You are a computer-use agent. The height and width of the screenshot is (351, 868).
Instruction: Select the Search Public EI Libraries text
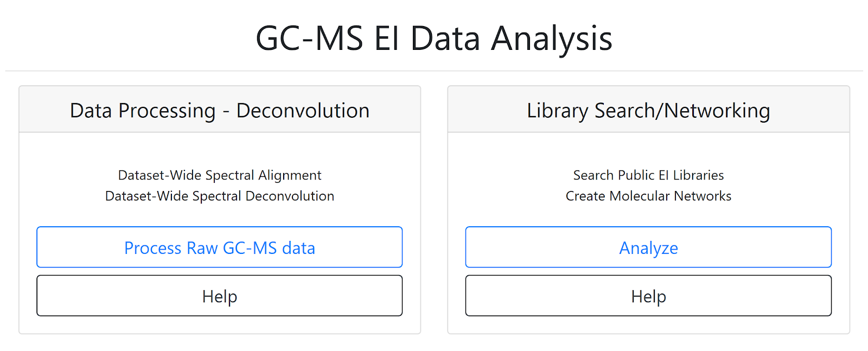tap(648, 175)
